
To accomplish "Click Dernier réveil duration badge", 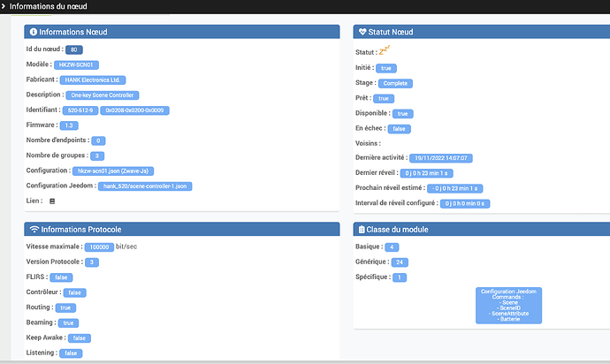I will [x=426, y=173].
